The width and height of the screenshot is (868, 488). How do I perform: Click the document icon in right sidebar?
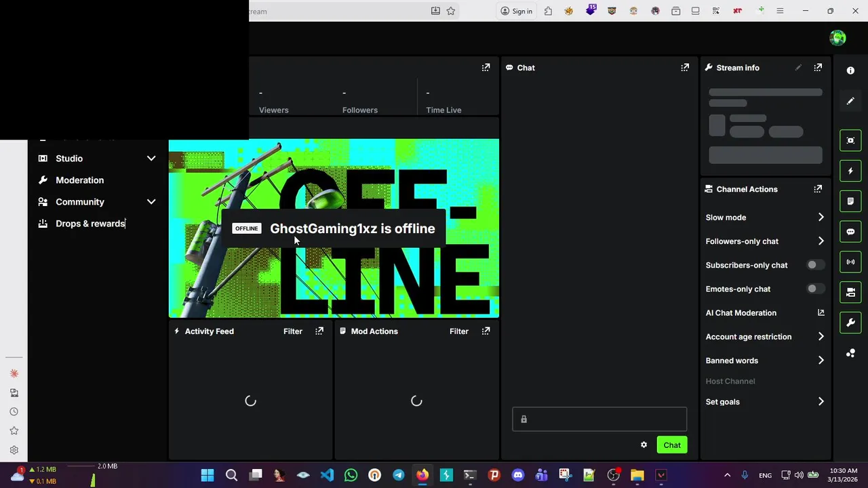[x=850, y=201]
